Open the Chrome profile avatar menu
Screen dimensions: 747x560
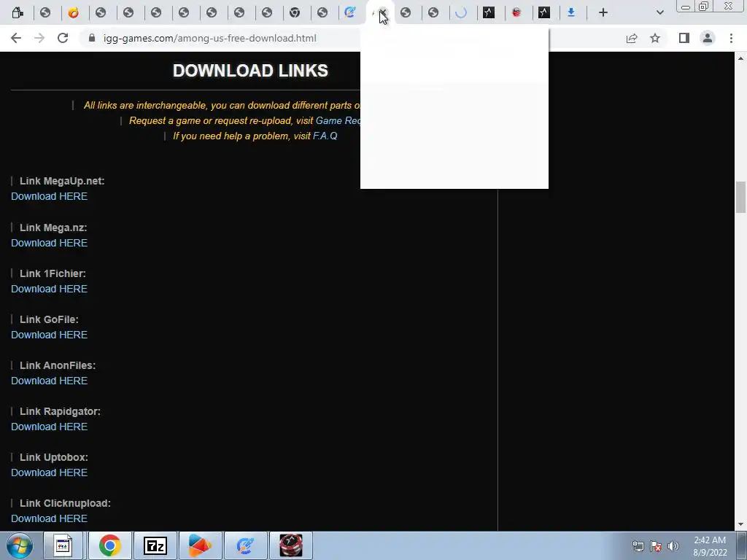tap(708, 38)
